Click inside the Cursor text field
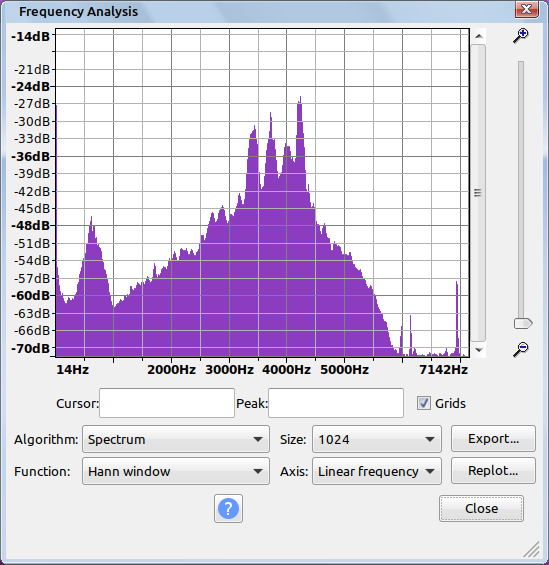This screenshot has width=549, height=565. click(167, 403)
